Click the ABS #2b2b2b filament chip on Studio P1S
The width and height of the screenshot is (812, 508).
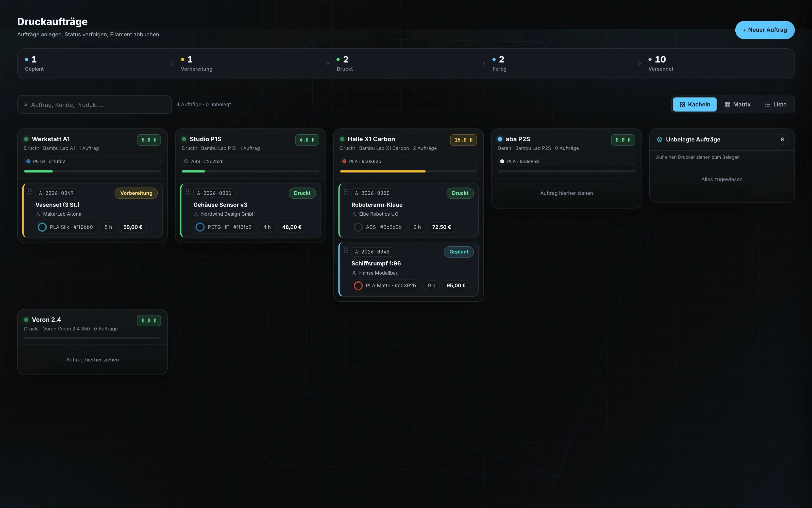[250, 161]
